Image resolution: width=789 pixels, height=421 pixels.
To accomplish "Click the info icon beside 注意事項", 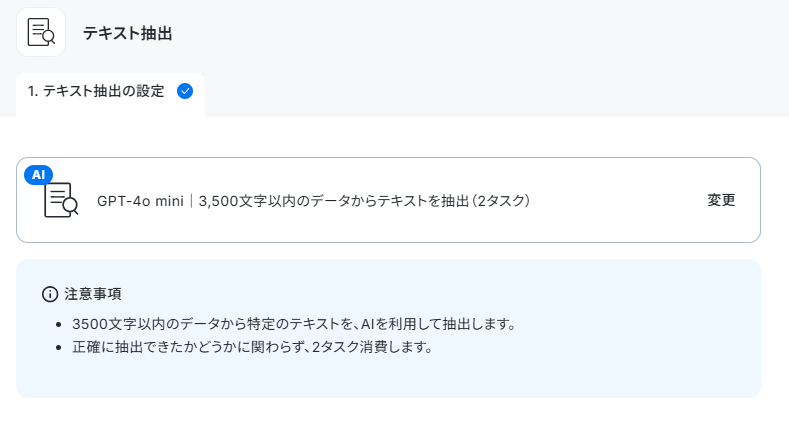I will (x=50, y=294).
